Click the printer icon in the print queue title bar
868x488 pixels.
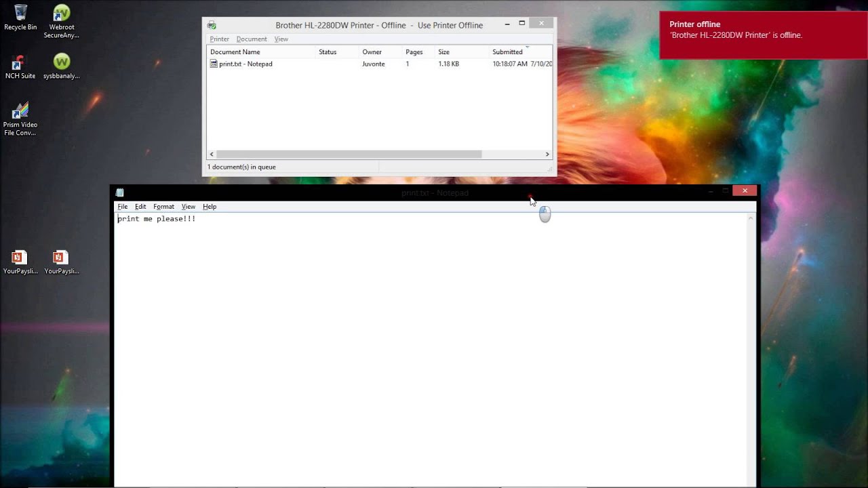pyautogui.click(x=212, y=25)
